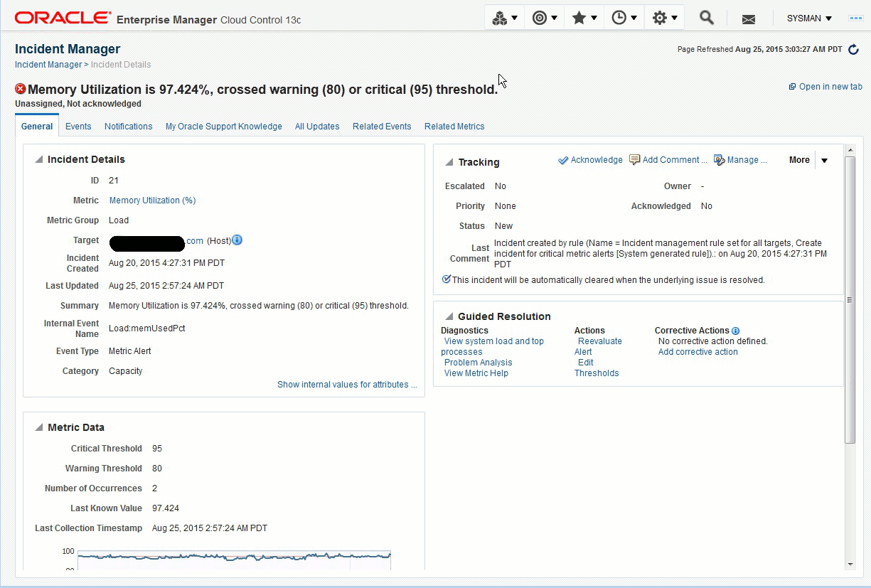Click the Category value Capacity
Image resolution: width=871 pixels, height=588 pixels.
click(x=126, y=371)
